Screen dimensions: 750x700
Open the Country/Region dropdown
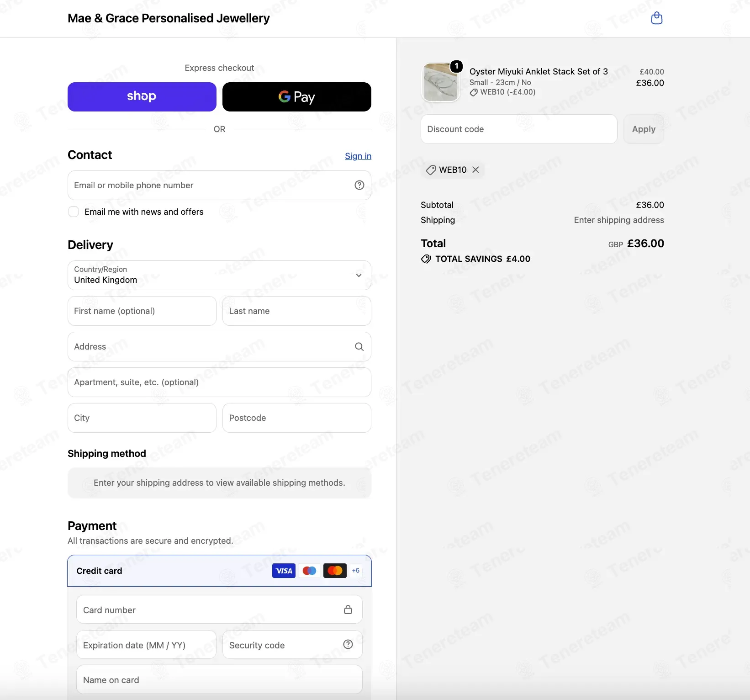pyautogui.click(x=219, y=275)
